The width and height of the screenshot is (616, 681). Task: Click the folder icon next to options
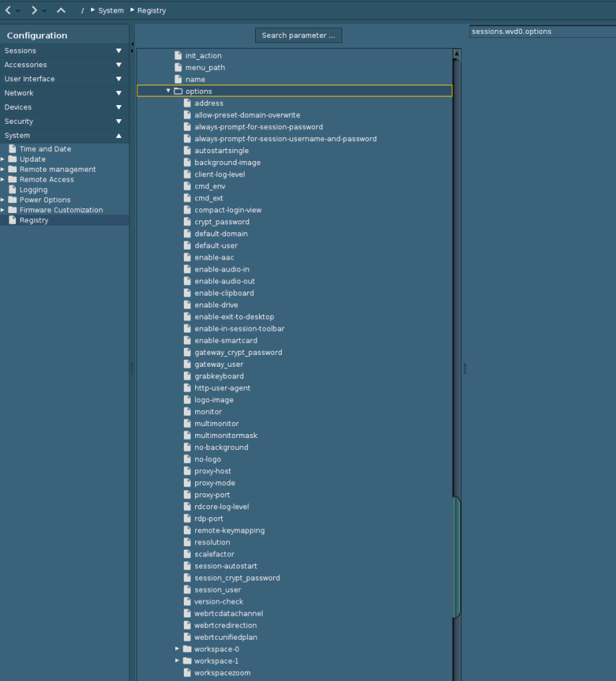coord(178,91)
